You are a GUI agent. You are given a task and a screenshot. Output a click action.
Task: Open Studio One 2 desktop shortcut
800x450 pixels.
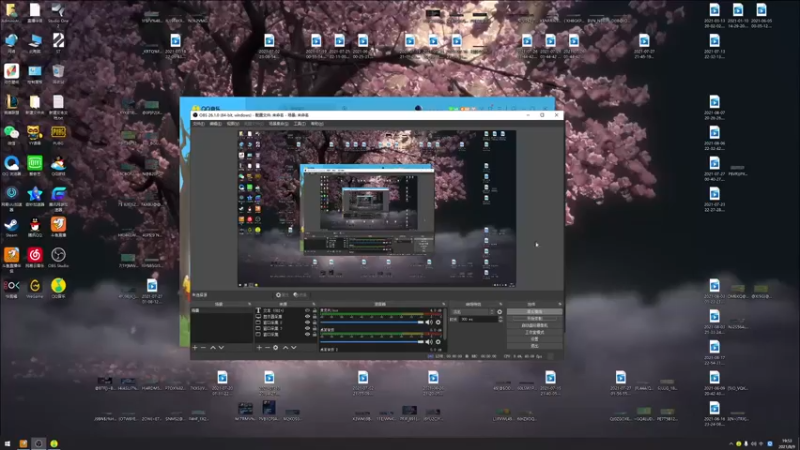[58, 12]
